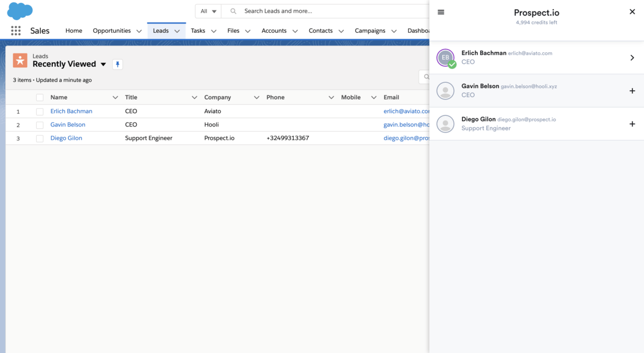644x353 pixels.
Task: Click the search magnifier icon in global search
Action: click(x=233, y=11)
